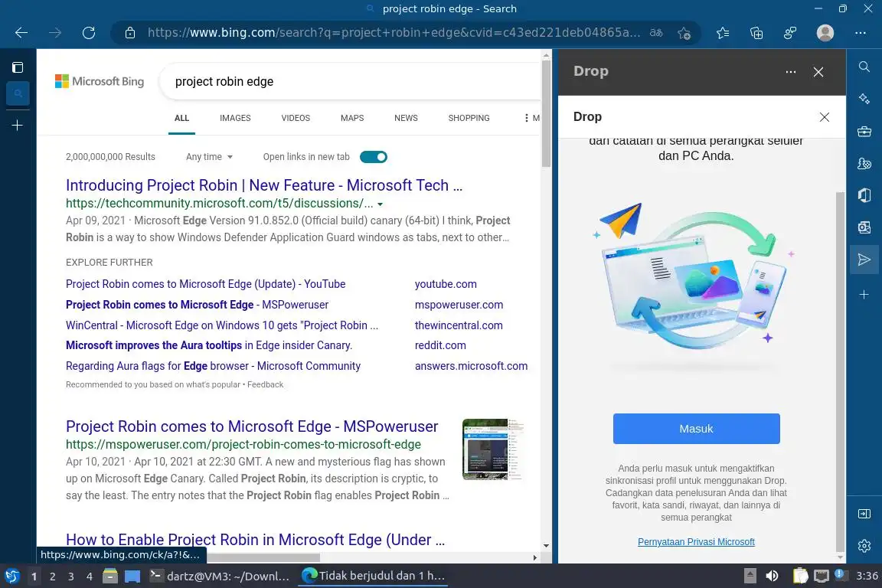
Task: Reload the current Bing page
Action: [89, 33]
